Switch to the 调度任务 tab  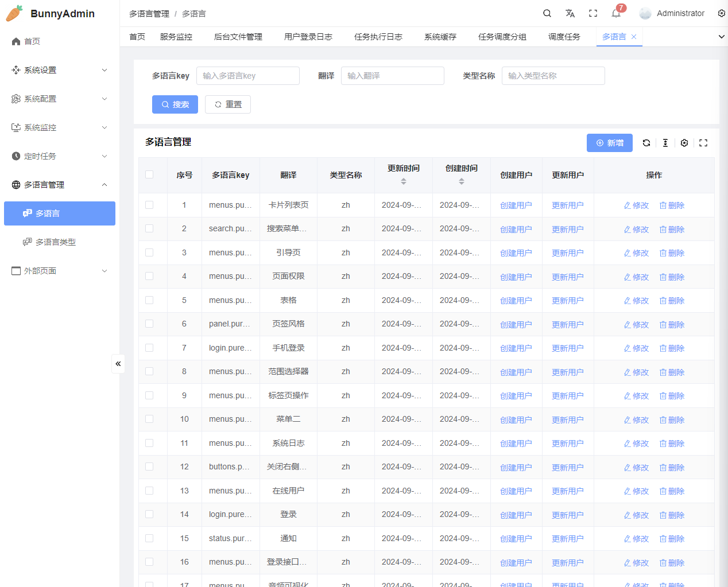click(x=564, y=37)
